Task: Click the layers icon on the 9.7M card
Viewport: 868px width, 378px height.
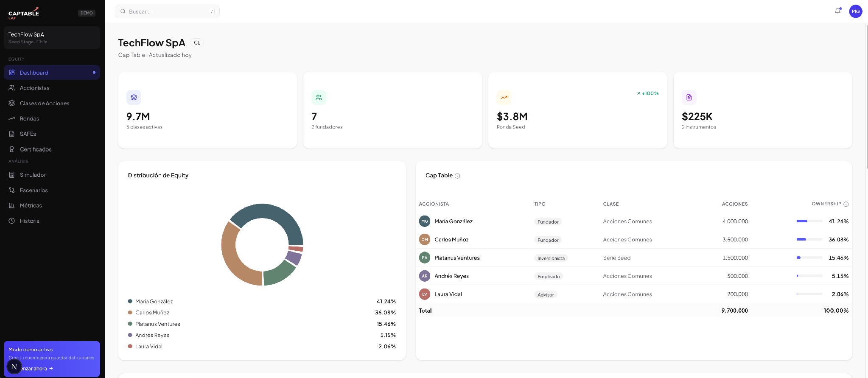Action: pyautogui.click(x=134, y=97)
